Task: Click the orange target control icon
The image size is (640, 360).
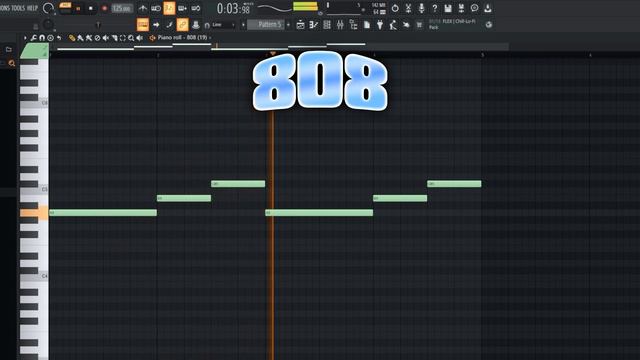Action: pos(152,38)
